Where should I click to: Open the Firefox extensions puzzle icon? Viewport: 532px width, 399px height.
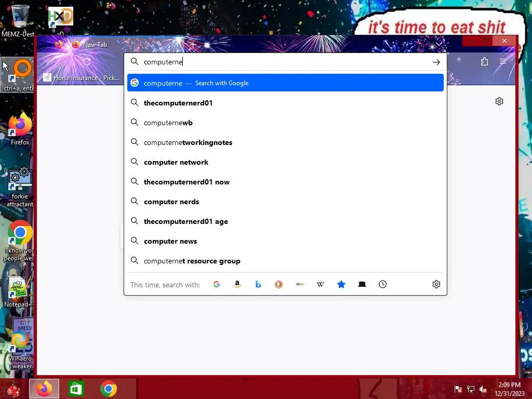[x=485, y=61]
